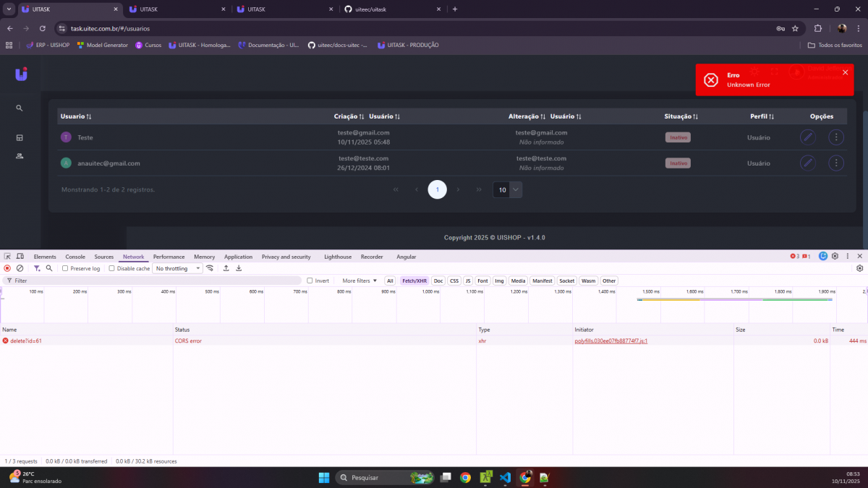Open the Application tab in DevTools
Viewport: 868px width, 488px height.
[238, 257]
